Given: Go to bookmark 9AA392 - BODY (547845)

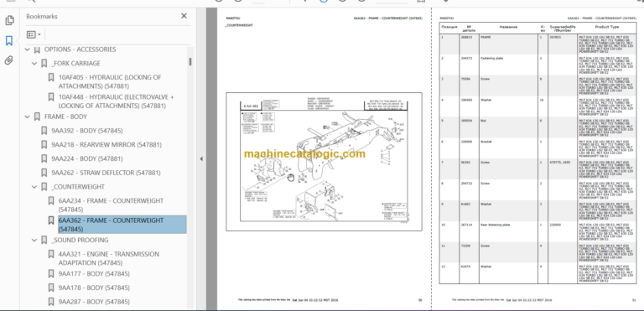Looking at the screenshot, I should coord(86,131).
